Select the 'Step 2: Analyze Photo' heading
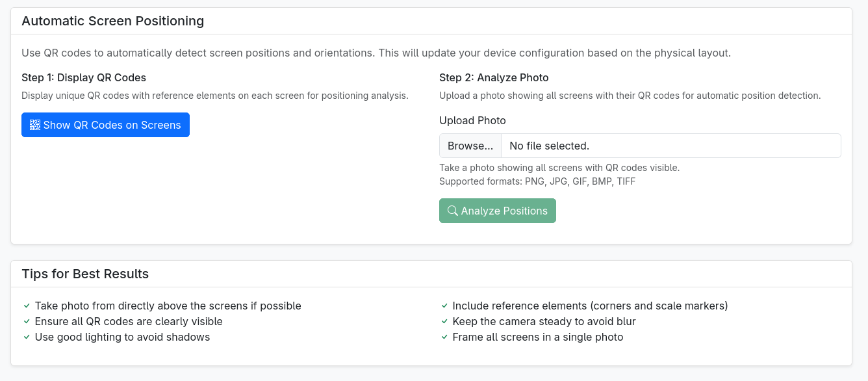Image resolution: width=868 pixels, height=381 pixels. [494, 77]
